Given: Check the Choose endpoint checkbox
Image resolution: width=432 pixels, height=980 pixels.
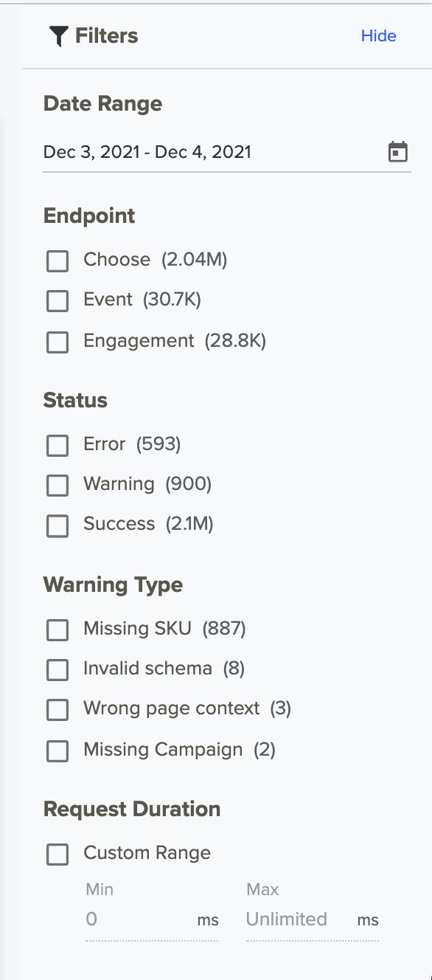Looking at the screenshot, I should coord(58,260).
